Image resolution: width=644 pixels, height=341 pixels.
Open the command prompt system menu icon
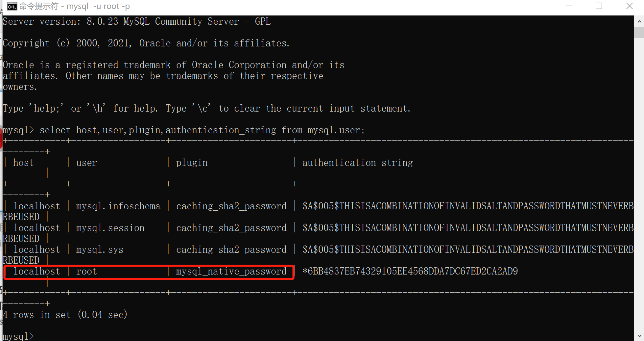tap(12, 6)
